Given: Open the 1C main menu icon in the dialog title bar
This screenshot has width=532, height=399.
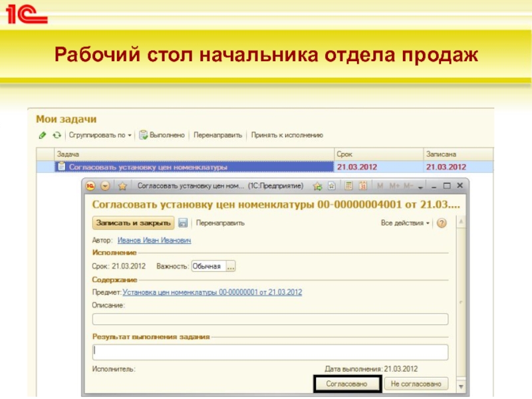Looking at the screenshot, I should point(90,186).
